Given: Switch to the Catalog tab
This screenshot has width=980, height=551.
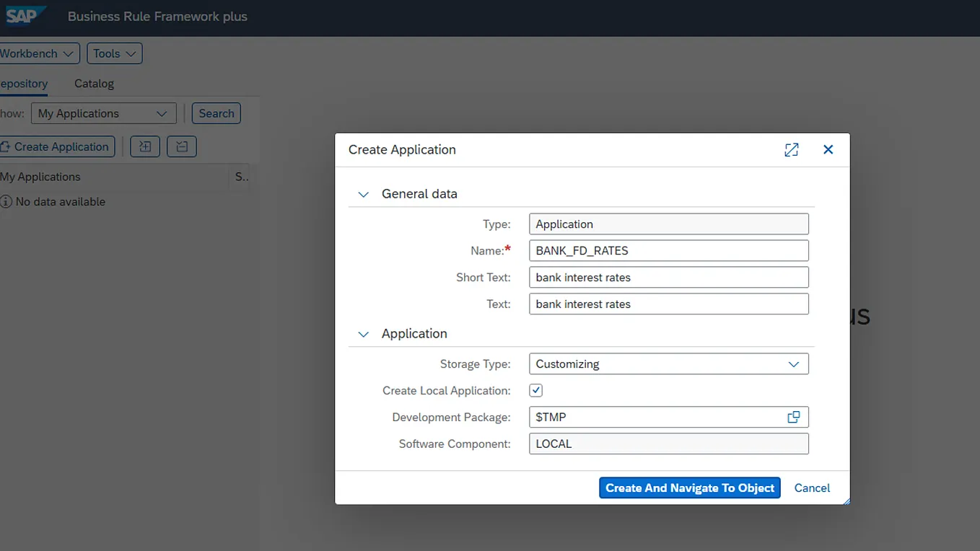Looking at the screenshot, I should point(94,84).
